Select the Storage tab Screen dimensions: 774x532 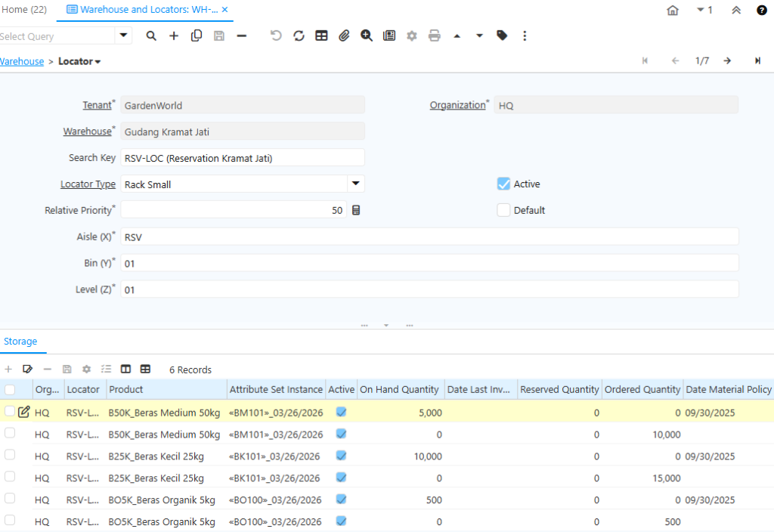point(20,342)
